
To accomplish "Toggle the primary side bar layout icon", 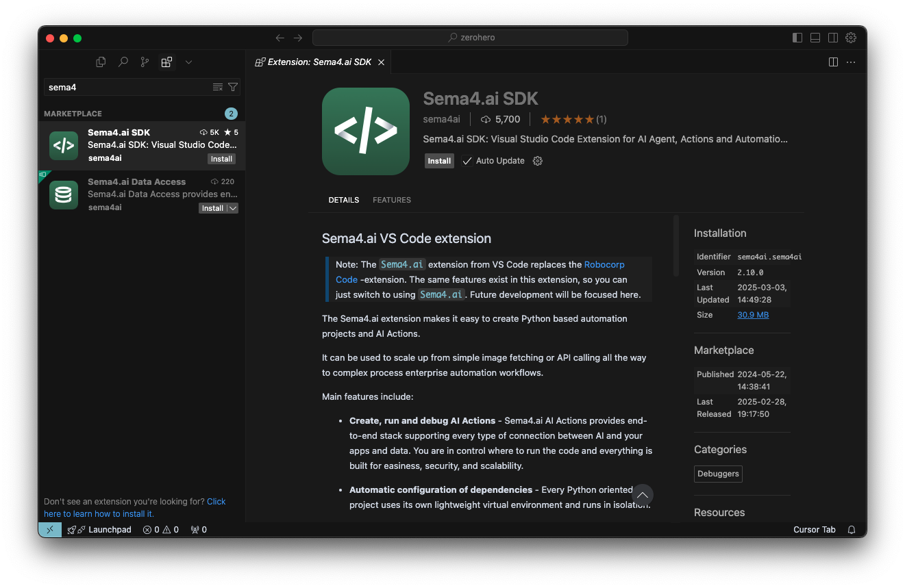I will click(x=797, y=38).
